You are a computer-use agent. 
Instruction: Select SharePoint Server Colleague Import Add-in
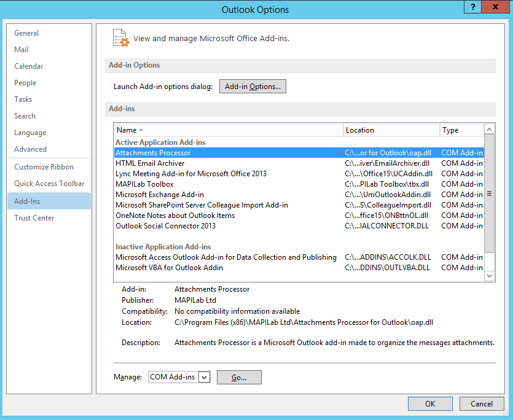click(x=299, y=205)
